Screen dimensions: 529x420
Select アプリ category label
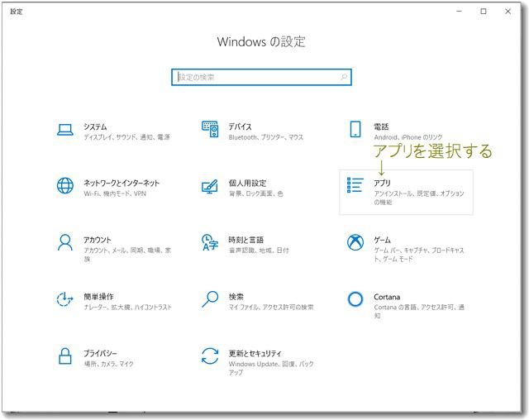coord(382,183)
